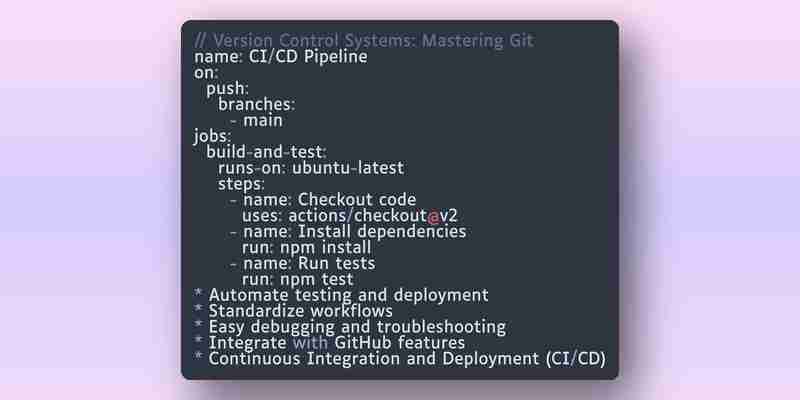
Task: Click the word 'with' in GitHub features line
Action: click(311, 342)
